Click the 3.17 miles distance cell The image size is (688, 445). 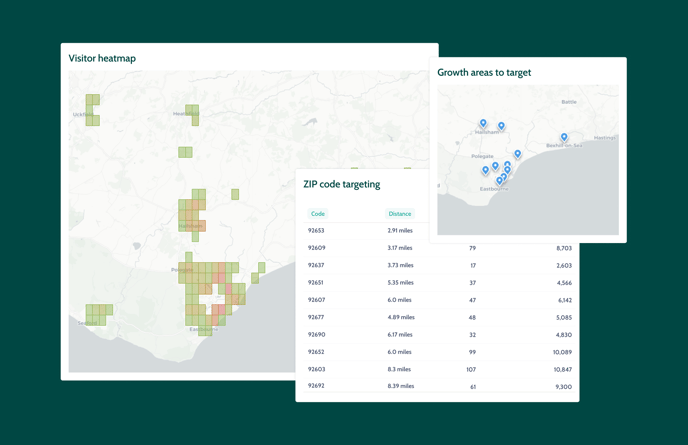[400, 248]
